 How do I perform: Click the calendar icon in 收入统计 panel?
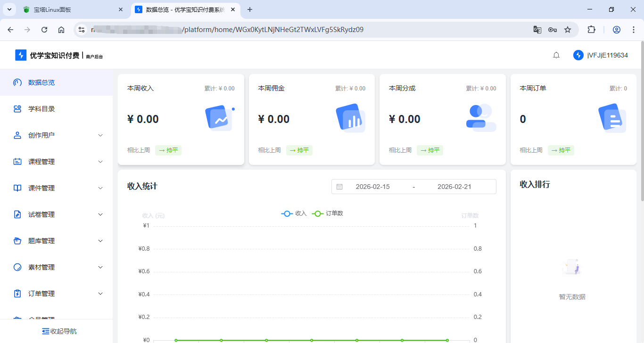[x=339, y=186]
